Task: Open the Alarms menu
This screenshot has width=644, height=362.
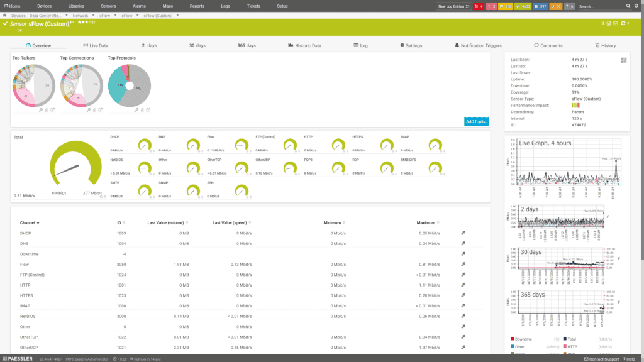Action: pyautogui.click(x=139, y=6)
